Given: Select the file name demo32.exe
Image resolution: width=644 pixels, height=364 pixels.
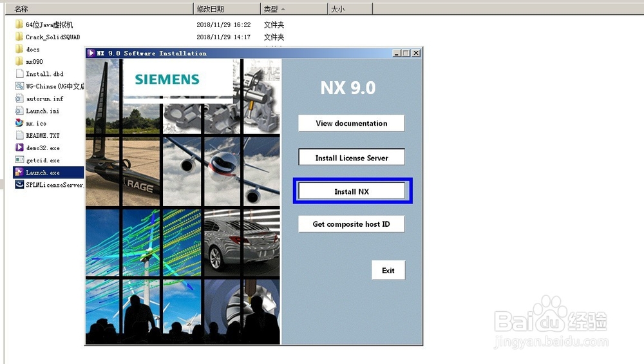Looking at the screenshot, I should tap(43, 148).
